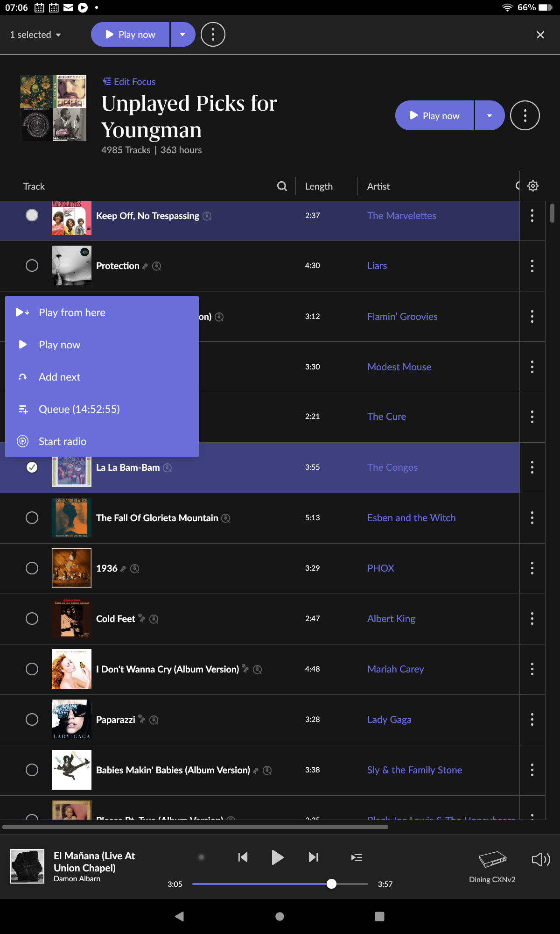Open the track column settings gear
The image size is (560, 934).
pos(533,186)
